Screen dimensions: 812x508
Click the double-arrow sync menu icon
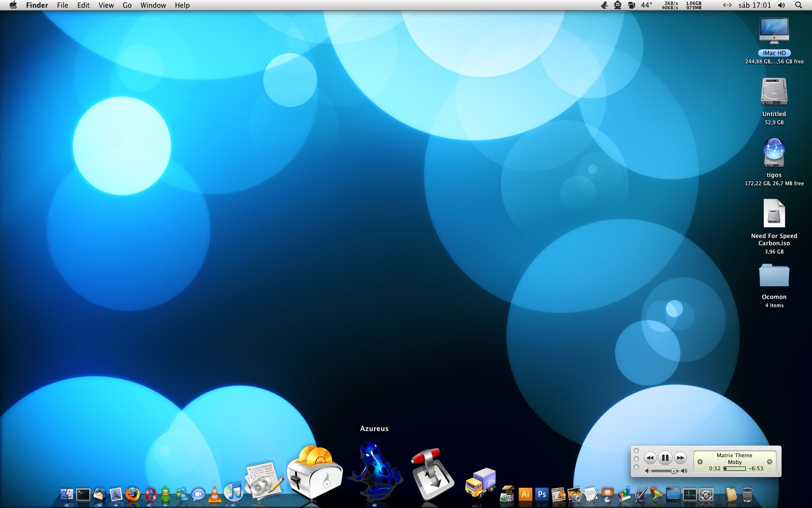[727, 5]
